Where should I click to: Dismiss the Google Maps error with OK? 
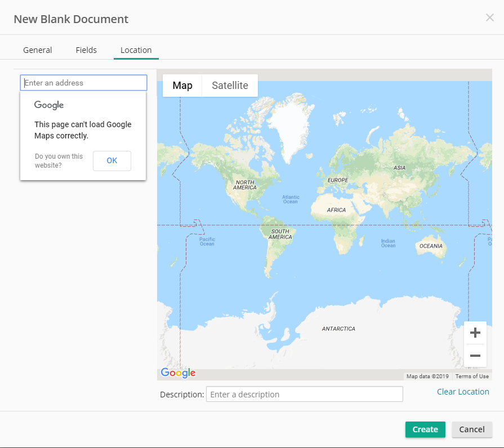coord(112,160)
